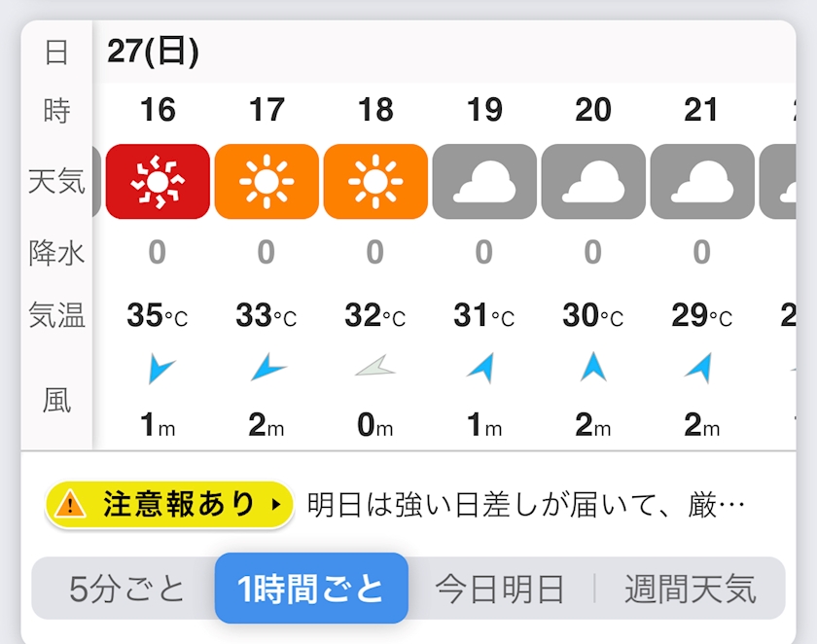Click the orange sunny icon at 17時
This screenshot has width=817, height=644.
coord(266,182)
